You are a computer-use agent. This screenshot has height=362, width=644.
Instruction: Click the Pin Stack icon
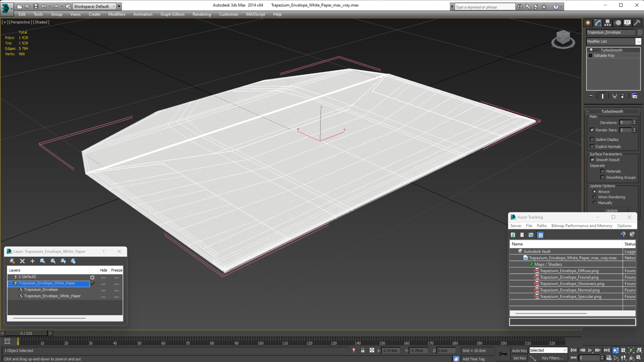click(591, 96)
